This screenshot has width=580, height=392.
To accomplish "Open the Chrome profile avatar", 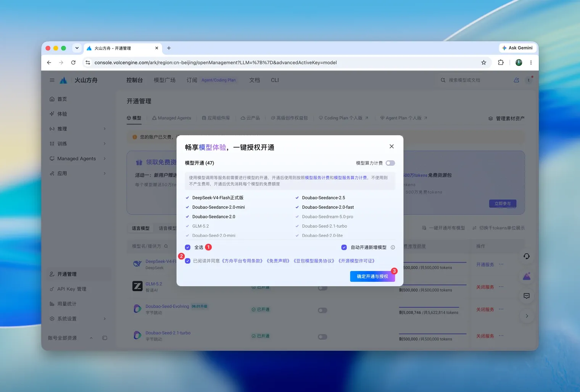I will 519,63.
